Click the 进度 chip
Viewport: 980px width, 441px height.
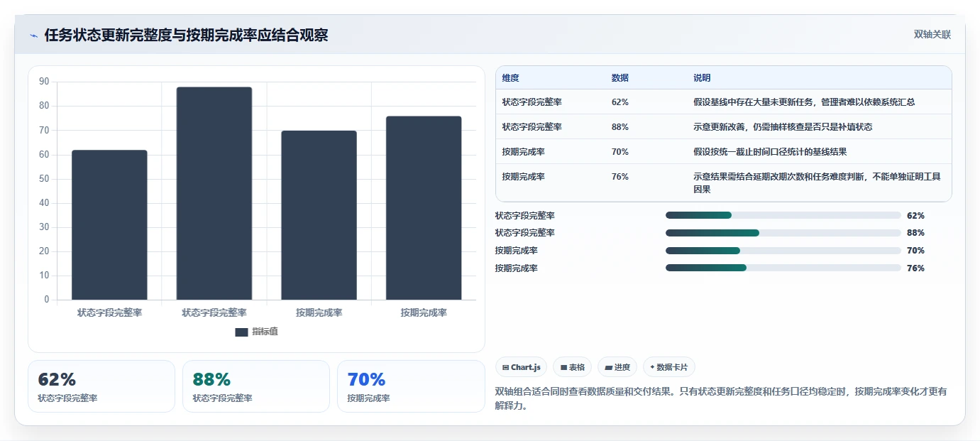[x=617, y=367]
